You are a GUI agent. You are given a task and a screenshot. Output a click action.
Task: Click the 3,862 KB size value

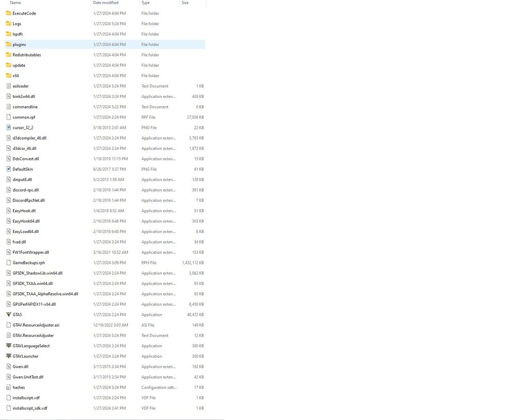click(x=196, y=273)
